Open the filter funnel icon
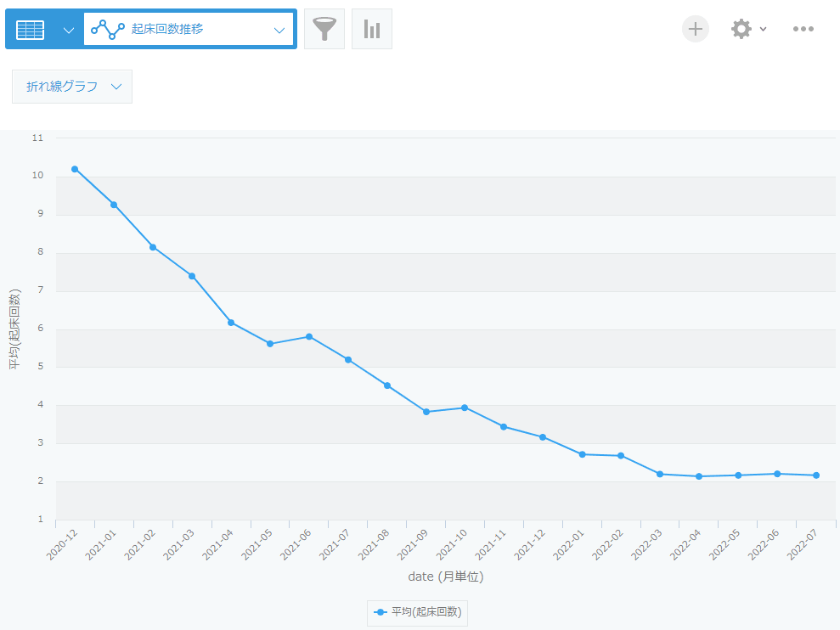This screenshot has width=840, height=630. pos(324,30)
